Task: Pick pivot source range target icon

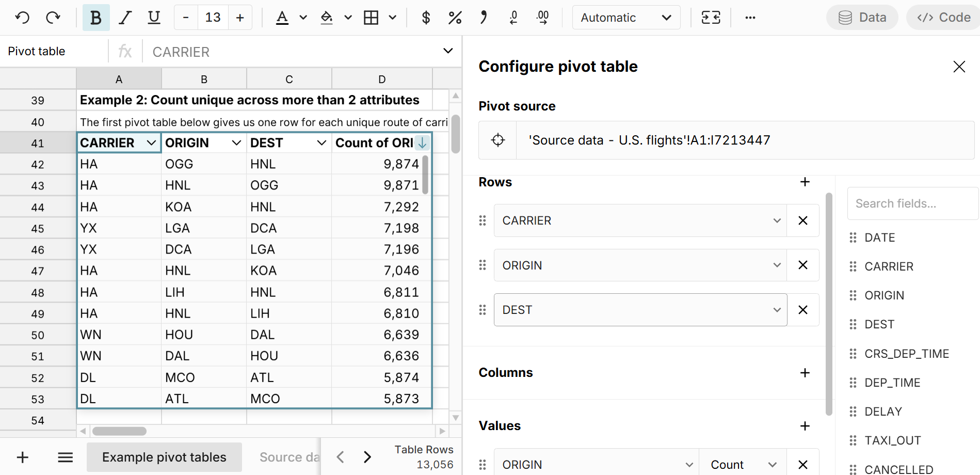Action: (x=498, y=140)
